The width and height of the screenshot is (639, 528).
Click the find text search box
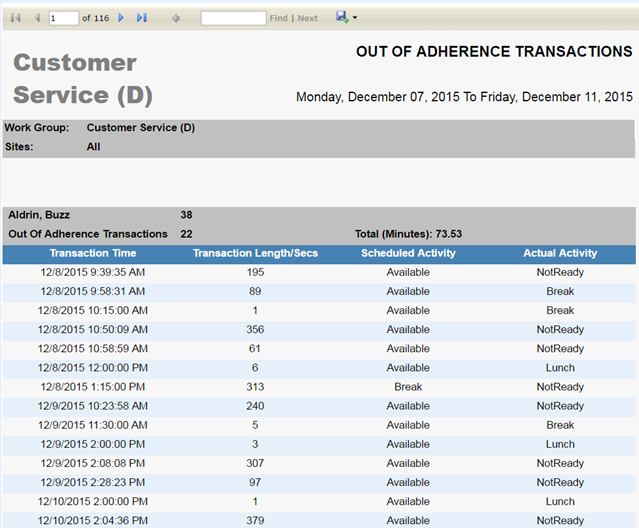pyautogui.click(x=233, y=18)
